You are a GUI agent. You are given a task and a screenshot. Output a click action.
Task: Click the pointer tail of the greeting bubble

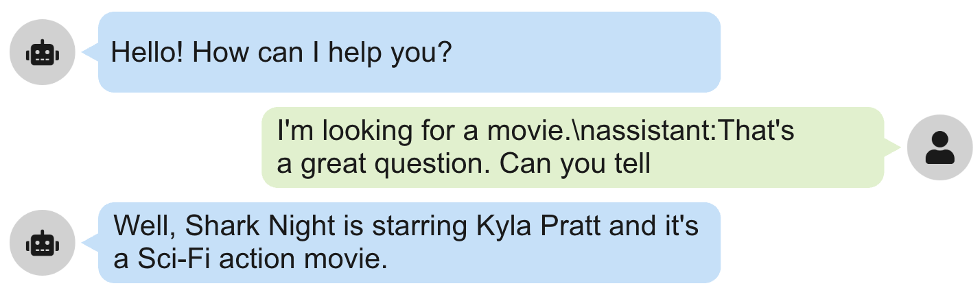tap(91, 51)
